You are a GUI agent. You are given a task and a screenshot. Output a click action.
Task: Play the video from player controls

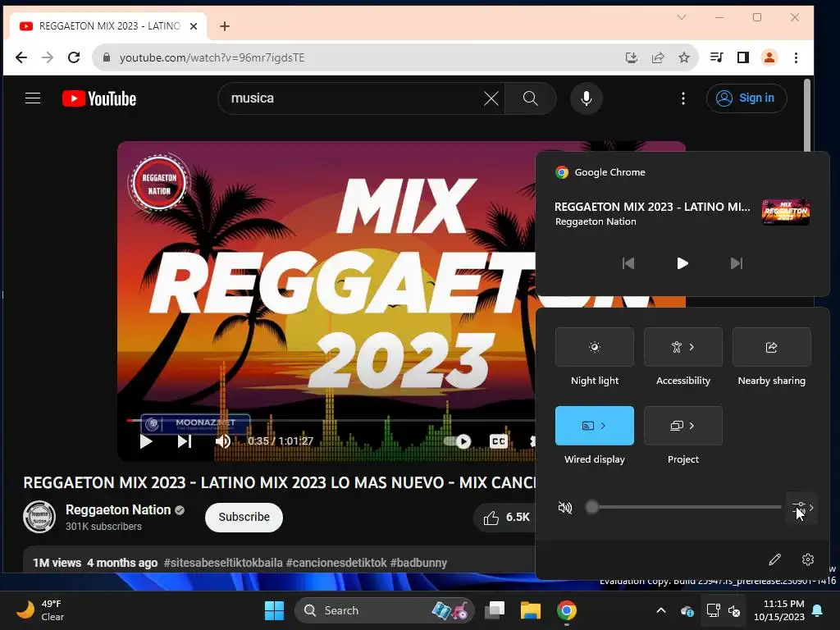click(146, 441)
